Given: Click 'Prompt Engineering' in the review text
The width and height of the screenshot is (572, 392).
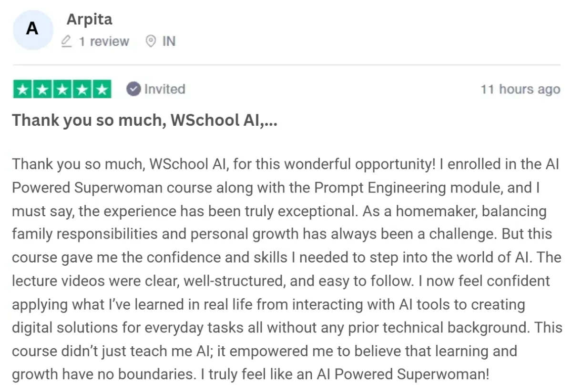Looking at the screenshot, I should pyautogui.click(x=387, y=188).
